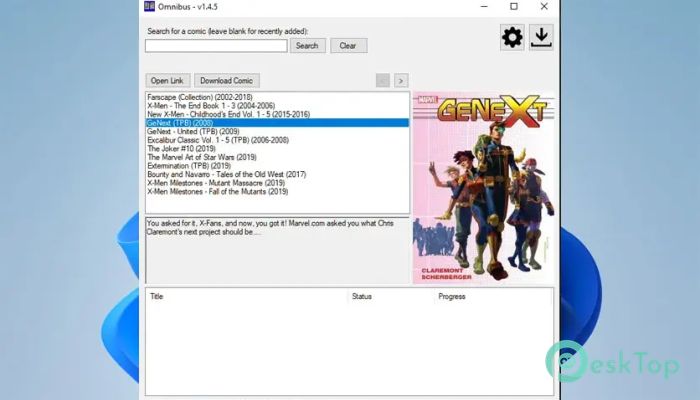Viewport: 700px width, 400px height.
Task: Go to next page with right arrow
Action: [401, 80]
